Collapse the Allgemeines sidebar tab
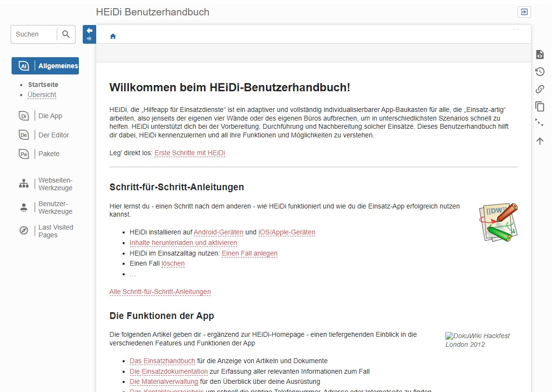Image resolution: width=557 pixels, height=392 pixels. coord(45,66)
